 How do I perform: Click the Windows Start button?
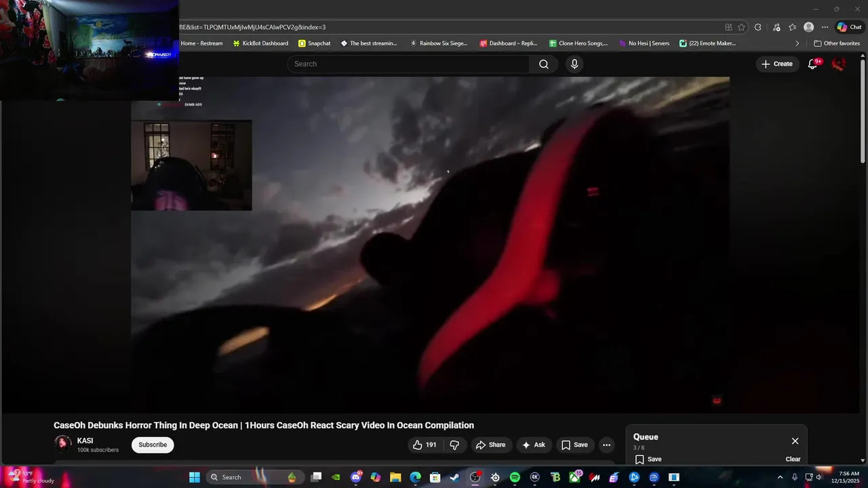[195, 477]
